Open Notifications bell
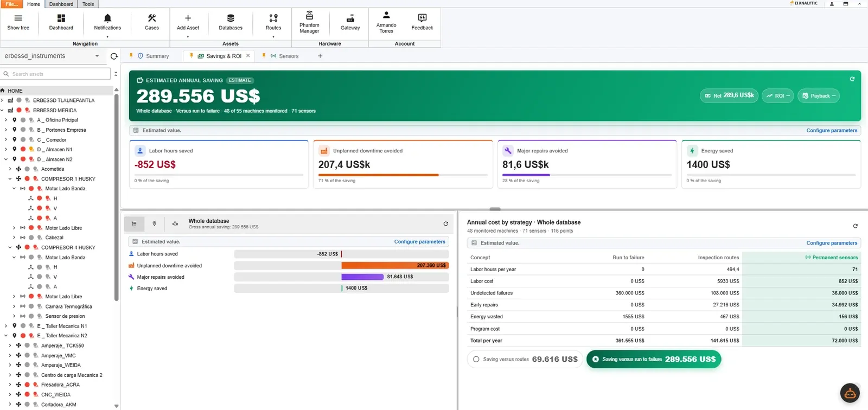 coord(107,22)
